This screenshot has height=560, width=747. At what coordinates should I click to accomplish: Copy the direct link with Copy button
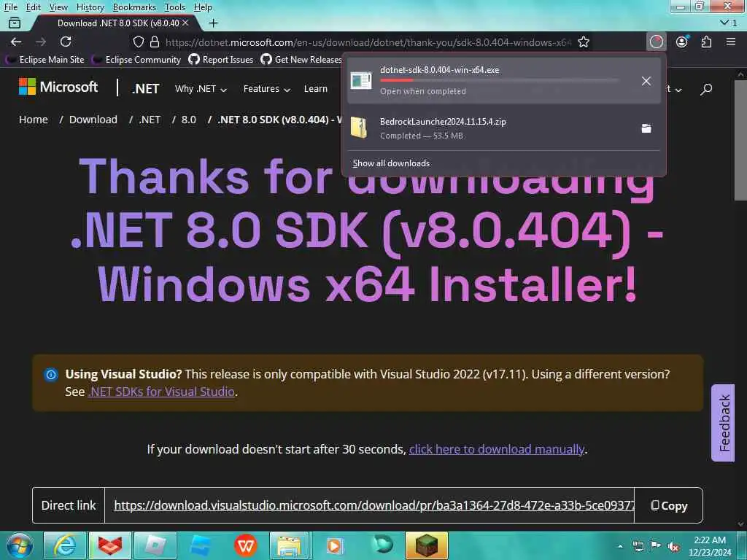(x=669, y=506)
